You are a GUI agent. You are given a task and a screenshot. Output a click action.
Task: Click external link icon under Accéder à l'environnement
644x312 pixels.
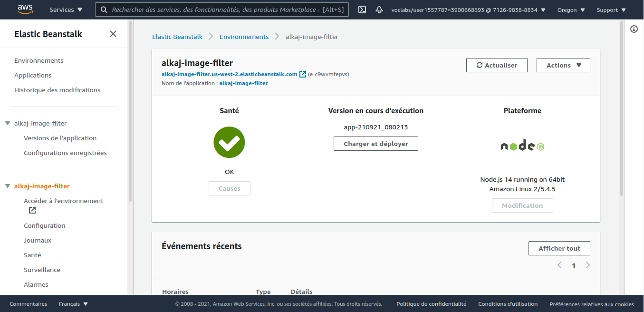coord(32,210)
